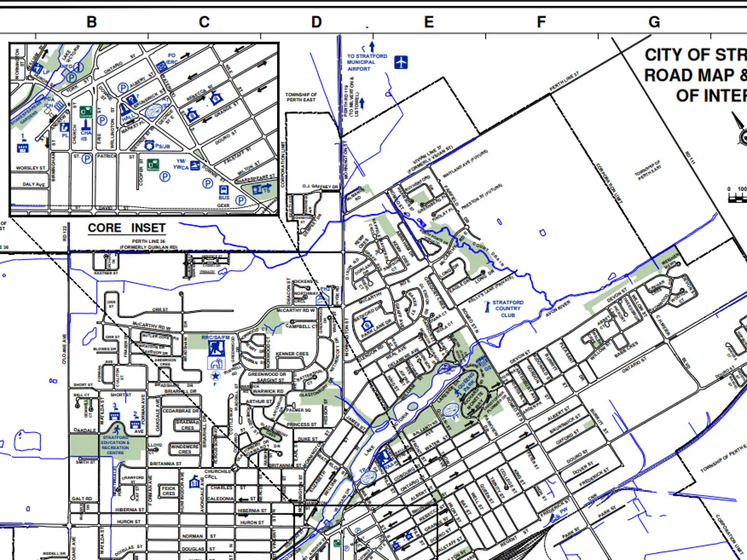Screen dimensions: 747x560
Task: Select the RRC/SA/FM building icon
Action: tap(216, 349)
